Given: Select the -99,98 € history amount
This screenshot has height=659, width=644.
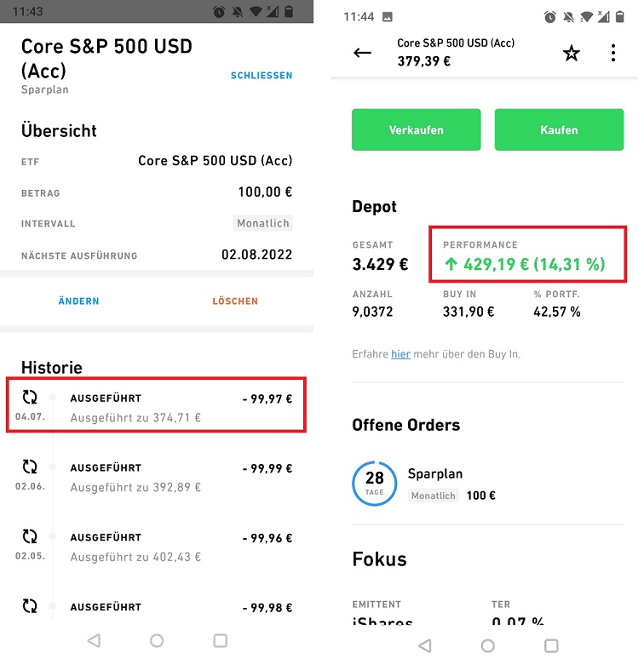Looking at the screenshot, I should (x=267, y=608).
